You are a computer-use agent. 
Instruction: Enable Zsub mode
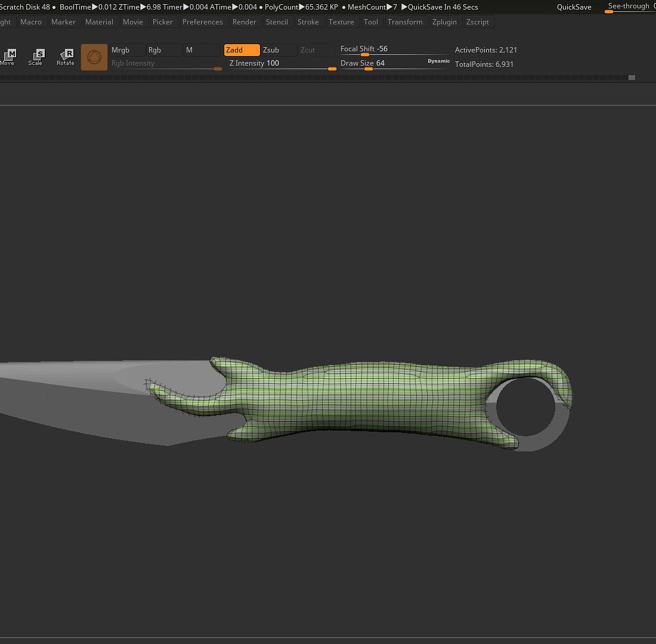(279, 50)
